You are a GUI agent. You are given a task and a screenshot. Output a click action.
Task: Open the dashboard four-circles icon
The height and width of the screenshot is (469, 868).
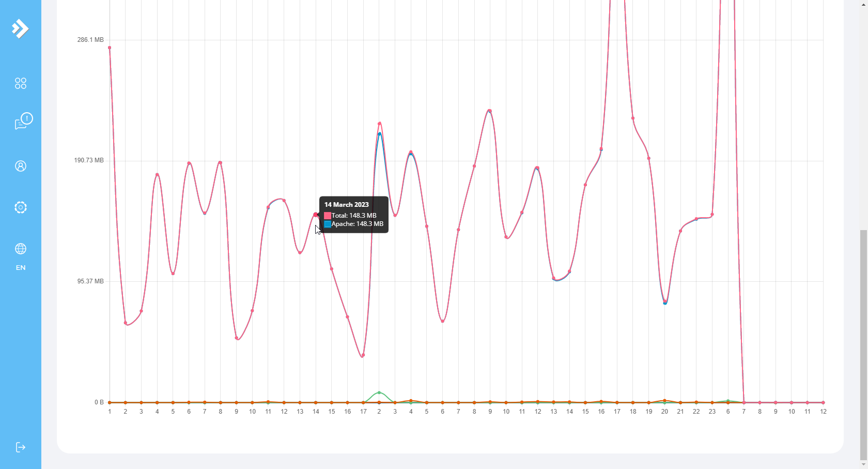point(21,83)
